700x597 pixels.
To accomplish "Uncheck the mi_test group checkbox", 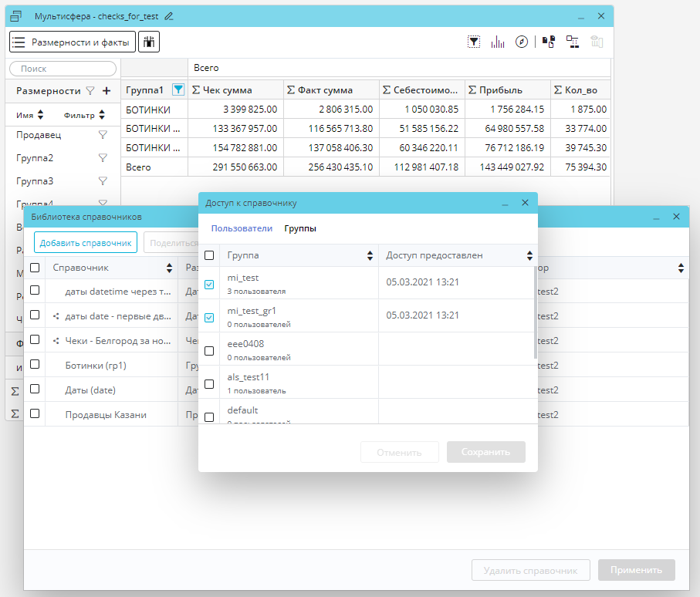I will pos(209,285).
